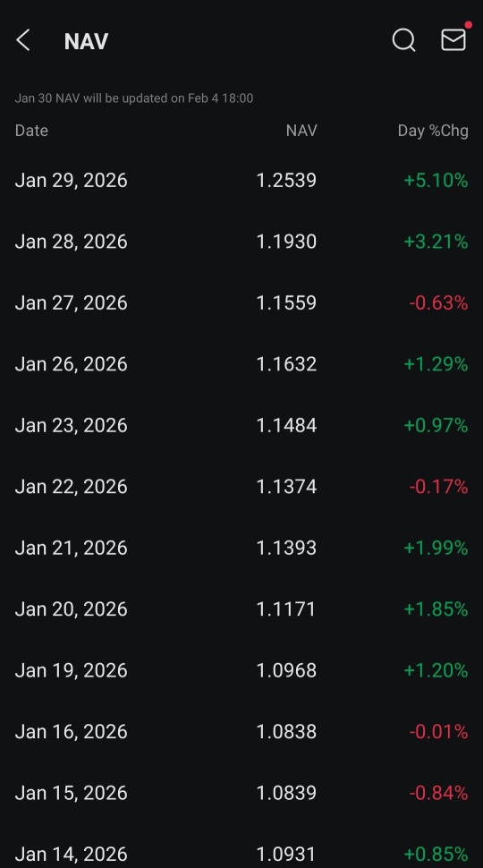Tap the Jan 30 NAV update notice
Viewport: 483px width, 868px height.
tap(134, 98)
